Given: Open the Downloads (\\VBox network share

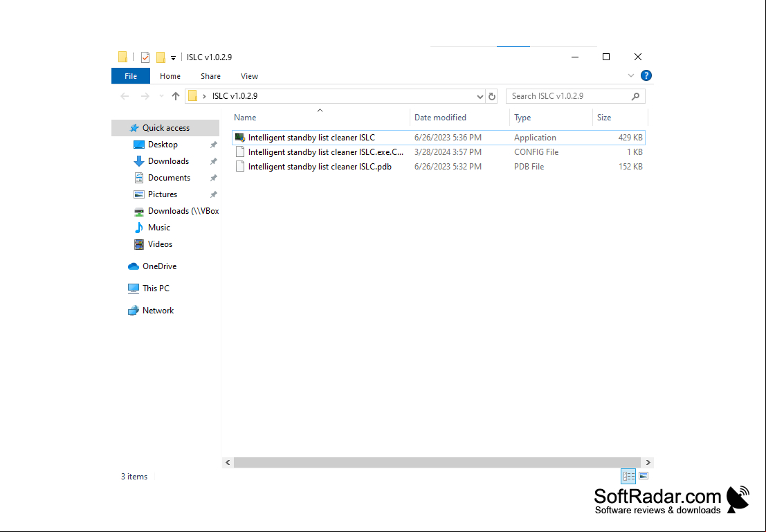Looking at the screenshot, I should coord(183,211).
